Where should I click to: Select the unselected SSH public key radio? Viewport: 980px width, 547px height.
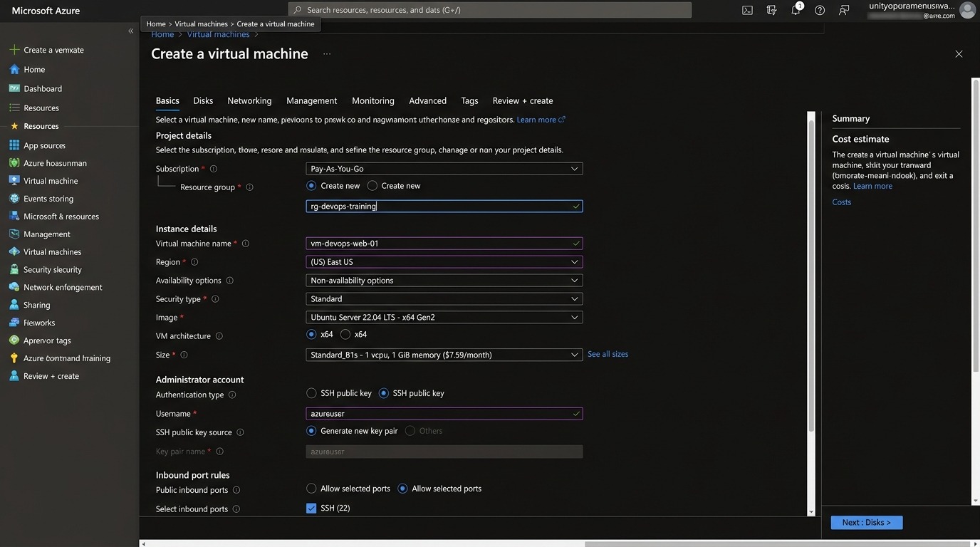click(x=311, y=393)
